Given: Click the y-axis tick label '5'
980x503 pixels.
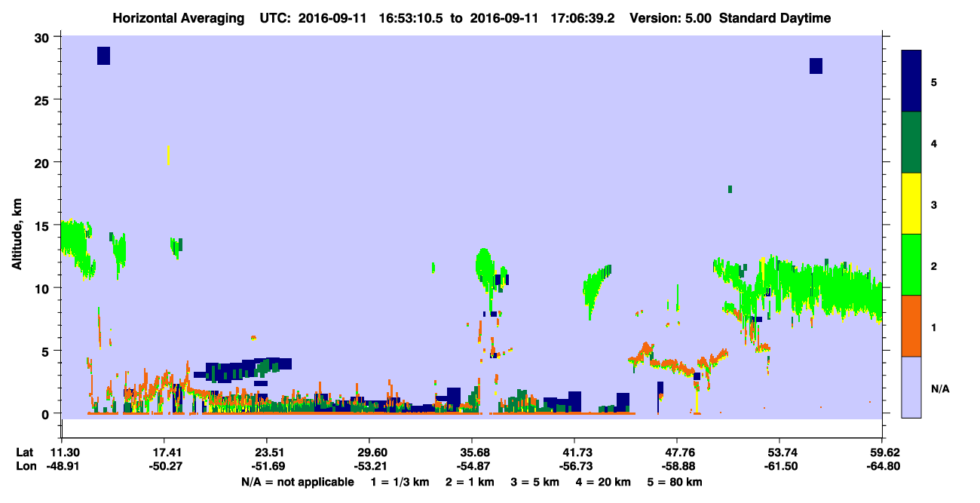Looking at the screenshot, I should click(47, 351).
